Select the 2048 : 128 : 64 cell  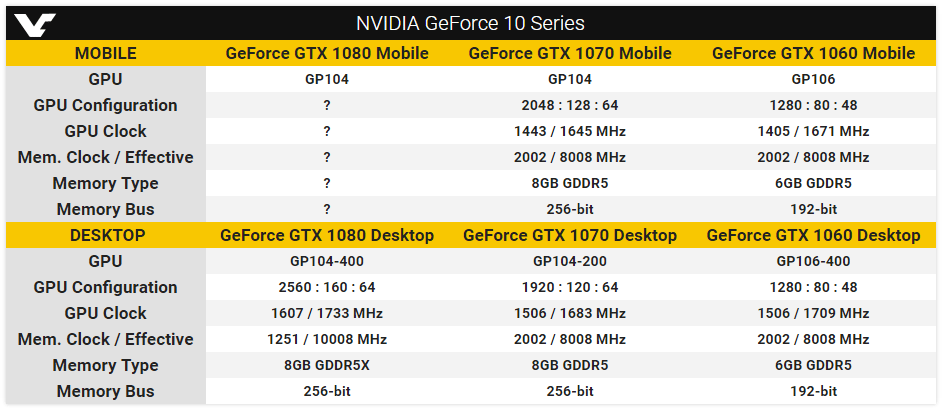[570, 105]
